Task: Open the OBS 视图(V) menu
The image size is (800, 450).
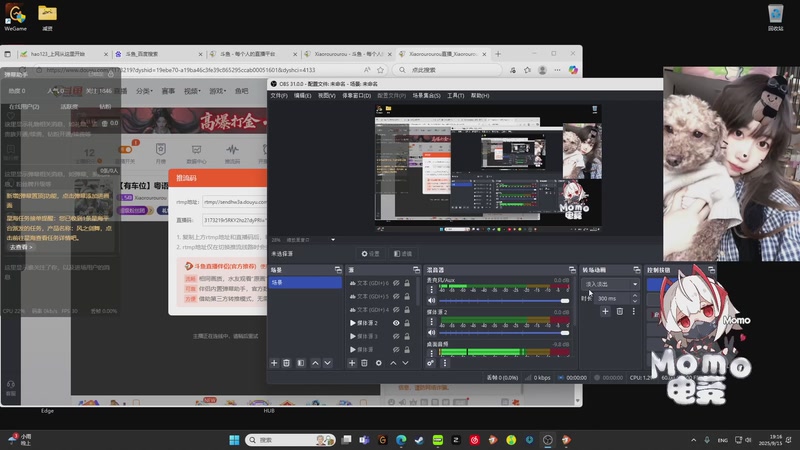Action: pyautogui.click(x=327, y=95)
